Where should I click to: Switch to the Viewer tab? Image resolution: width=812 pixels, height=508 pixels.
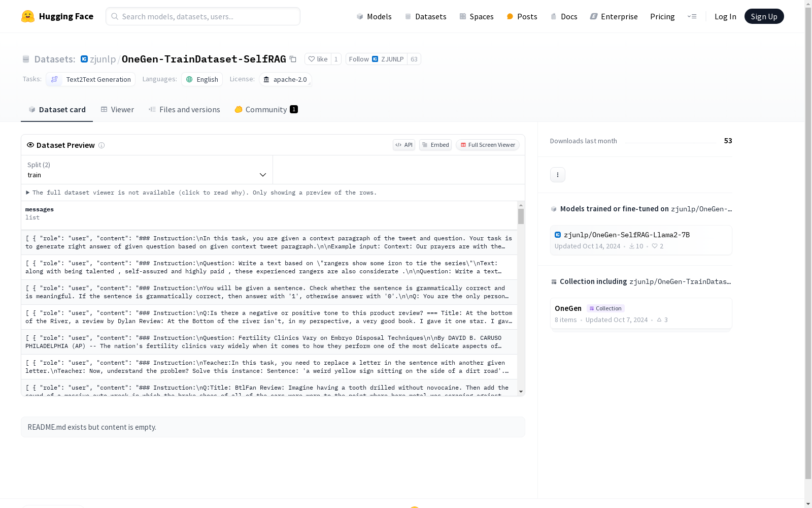117,110
